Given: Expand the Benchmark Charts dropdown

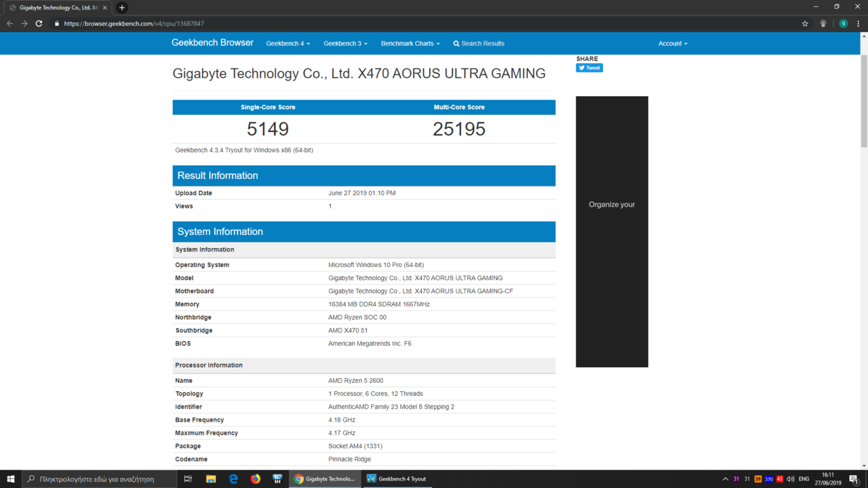Looking at the screenshot, I should point(410,43).
